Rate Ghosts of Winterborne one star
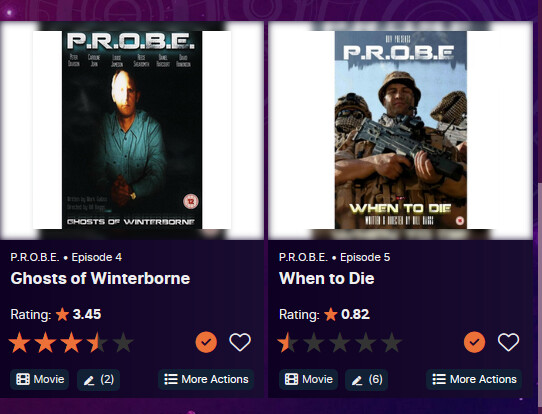This screenshot has width=542, height=414. pos(19,342)
